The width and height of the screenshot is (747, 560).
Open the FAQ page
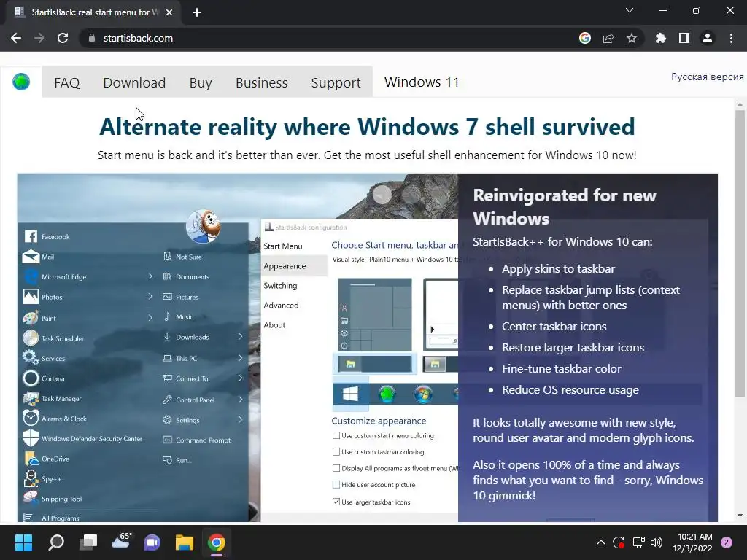pos(66,82)
